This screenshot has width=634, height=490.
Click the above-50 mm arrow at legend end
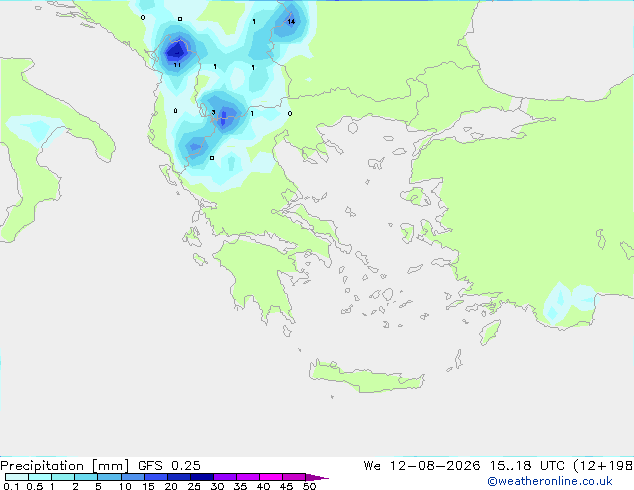[x=317, y=477]
